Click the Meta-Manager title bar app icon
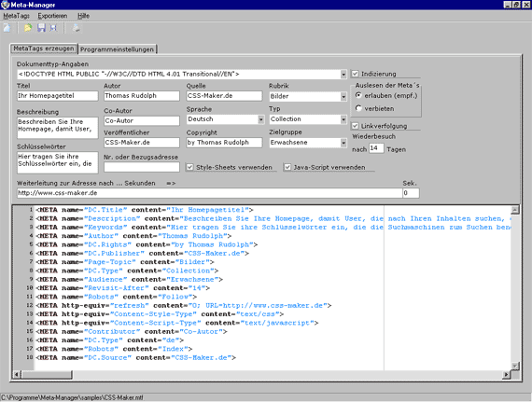 (x=5, y=5)
